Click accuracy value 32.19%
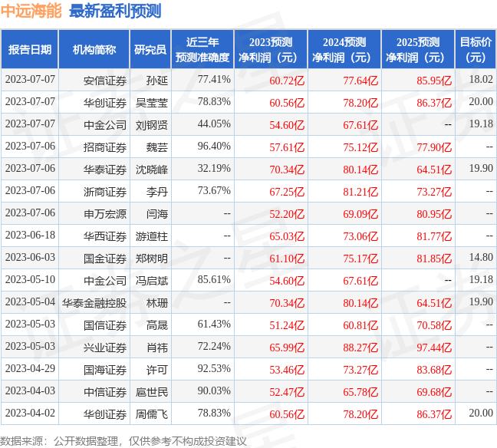The height and width of the screenshot is (448, 497). [x=214, y=168]
